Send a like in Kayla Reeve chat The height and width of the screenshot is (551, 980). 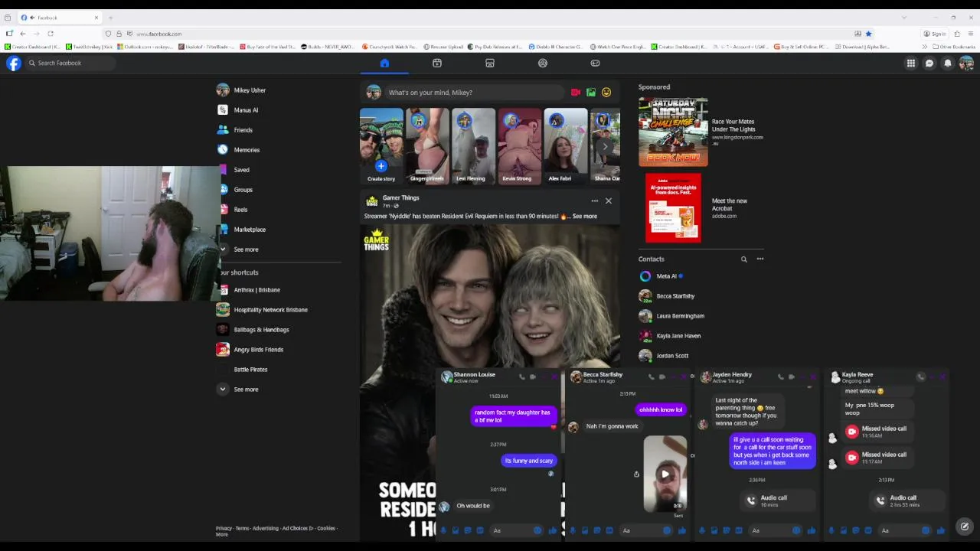[x=941, y=530]
